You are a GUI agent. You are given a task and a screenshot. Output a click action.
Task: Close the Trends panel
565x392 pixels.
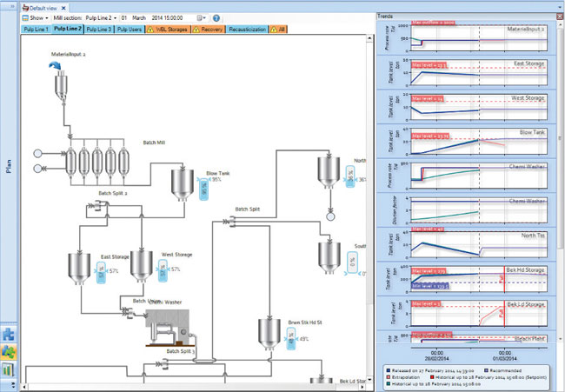pyautogui.click(x=558, y=16)
